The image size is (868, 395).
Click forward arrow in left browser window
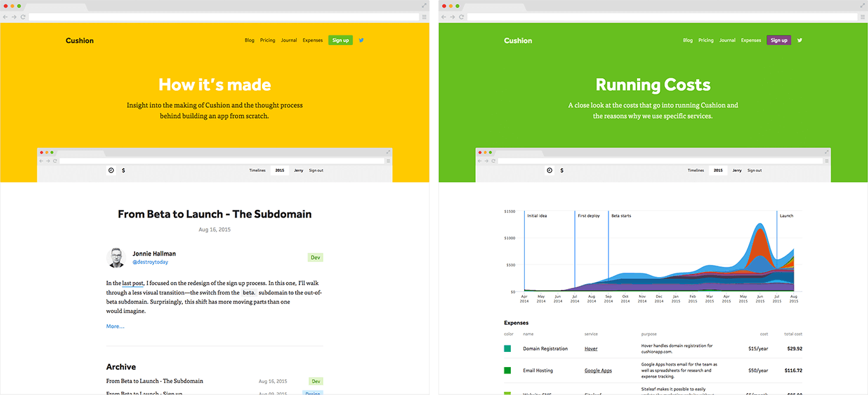pos(14,16)
